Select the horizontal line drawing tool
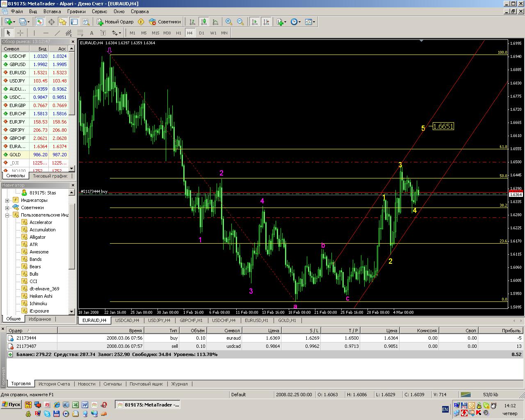525x420 pixels. 46,33
